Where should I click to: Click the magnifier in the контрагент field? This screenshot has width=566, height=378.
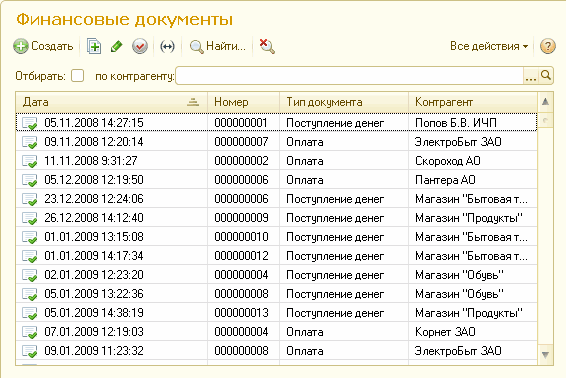[x=546, y=75]
